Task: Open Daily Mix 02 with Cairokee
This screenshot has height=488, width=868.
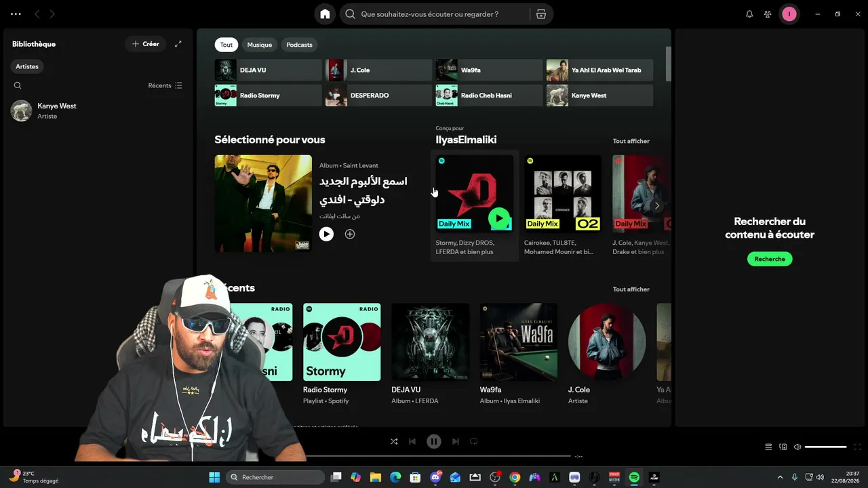Action: [x=563, y=206]
